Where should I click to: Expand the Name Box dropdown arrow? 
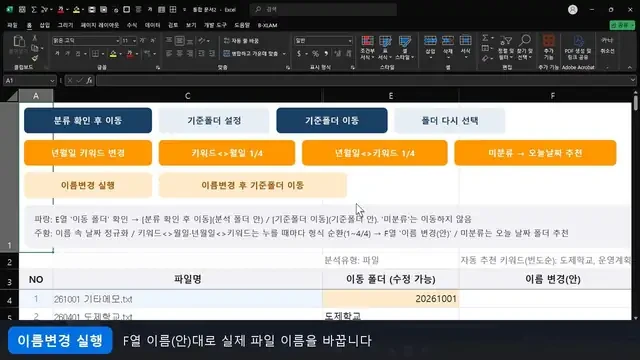coord(52,81)
